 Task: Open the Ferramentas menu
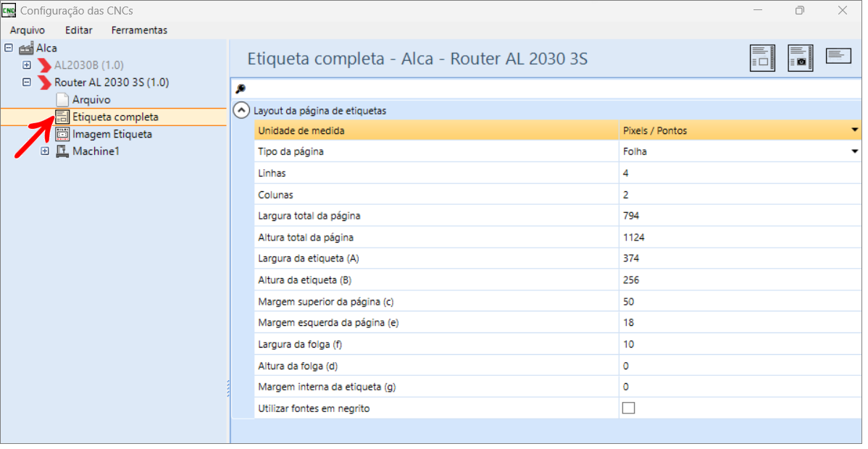click(x=139, y=30)
